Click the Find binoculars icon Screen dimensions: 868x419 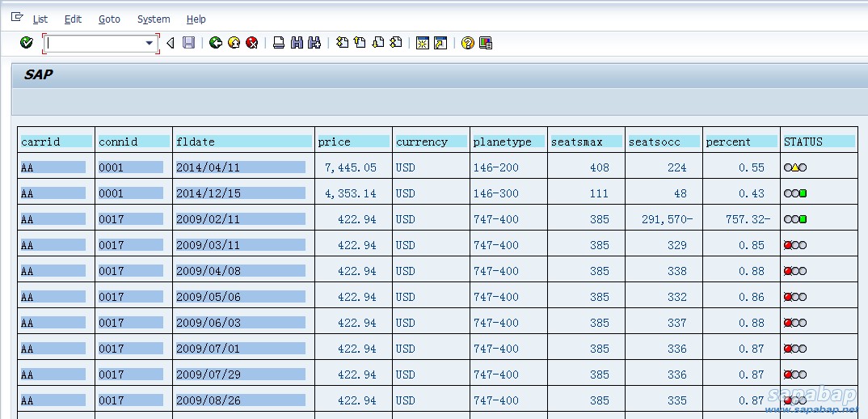[297, 43]
